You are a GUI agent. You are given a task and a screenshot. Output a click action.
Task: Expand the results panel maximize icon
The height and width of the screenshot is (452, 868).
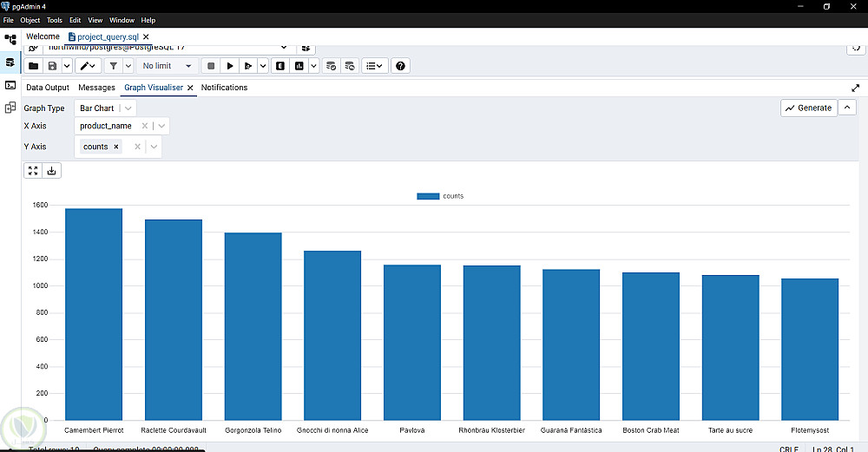(855, 88)
